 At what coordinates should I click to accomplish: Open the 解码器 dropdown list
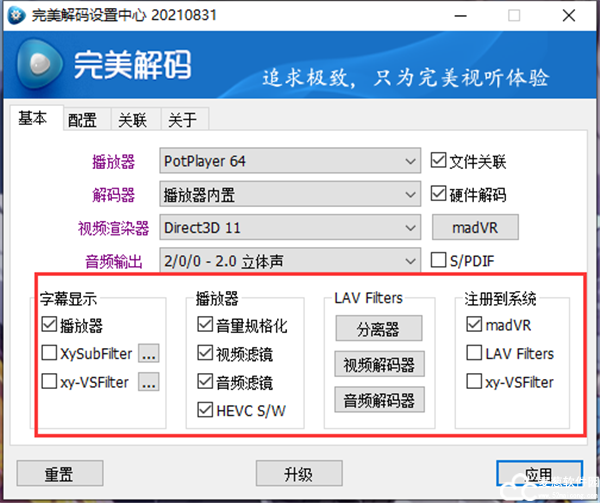290,194
